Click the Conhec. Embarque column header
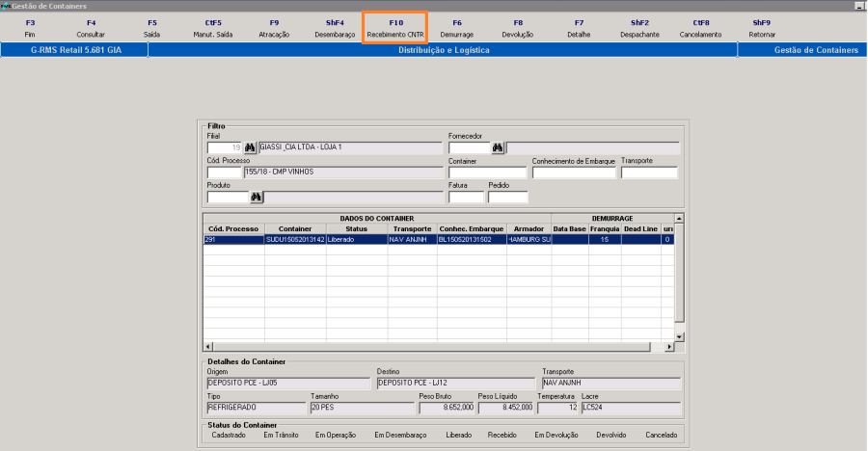The image size is (868, 451). [x=472, y=229]
